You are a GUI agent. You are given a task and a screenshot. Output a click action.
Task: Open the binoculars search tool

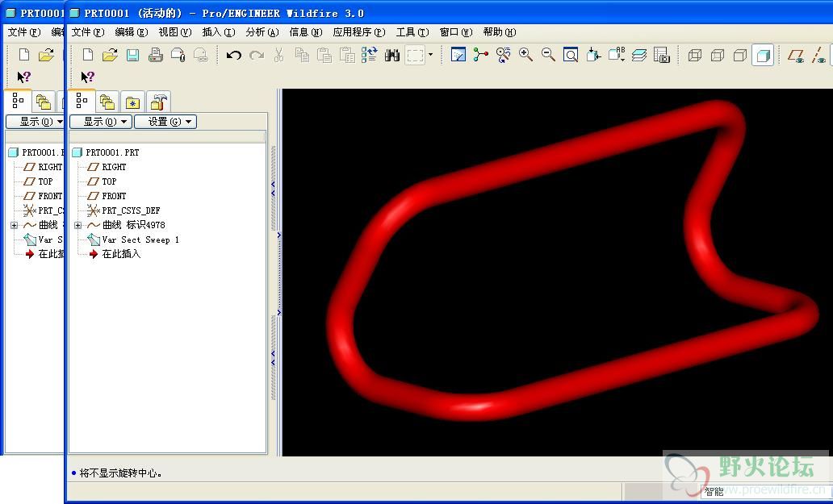pyautogui.click(x=392, y=55)
